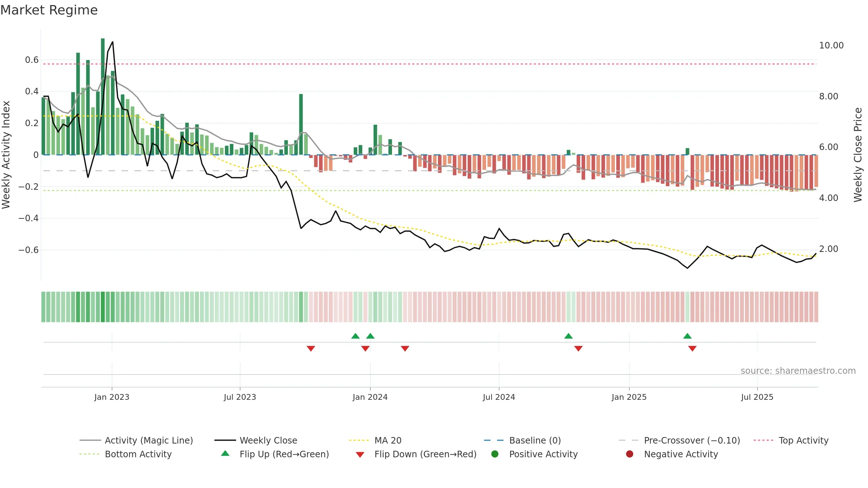Click the 0.4 activity axis value

coord(32,91)
